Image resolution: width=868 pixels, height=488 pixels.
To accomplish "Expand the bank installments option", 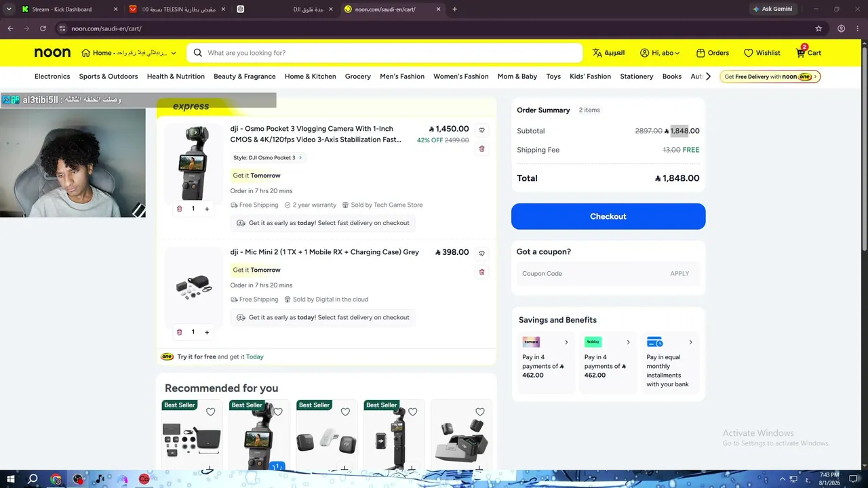I will pyautogui.click(x=670, y=362).
